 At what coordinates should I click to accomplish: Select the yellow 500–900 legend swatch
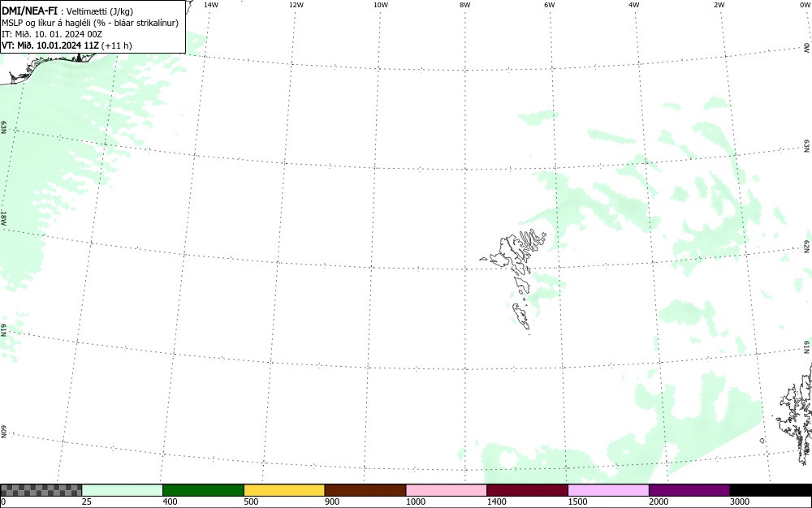(284, 490)
